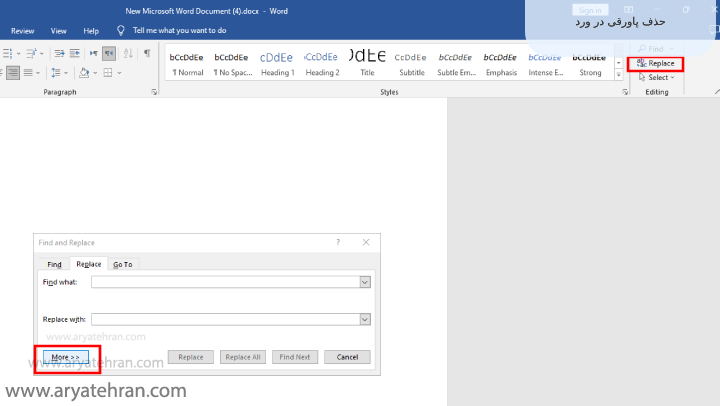720x406 pixels.
Task: Click into the Find what text field
Action: click(225, 282)
